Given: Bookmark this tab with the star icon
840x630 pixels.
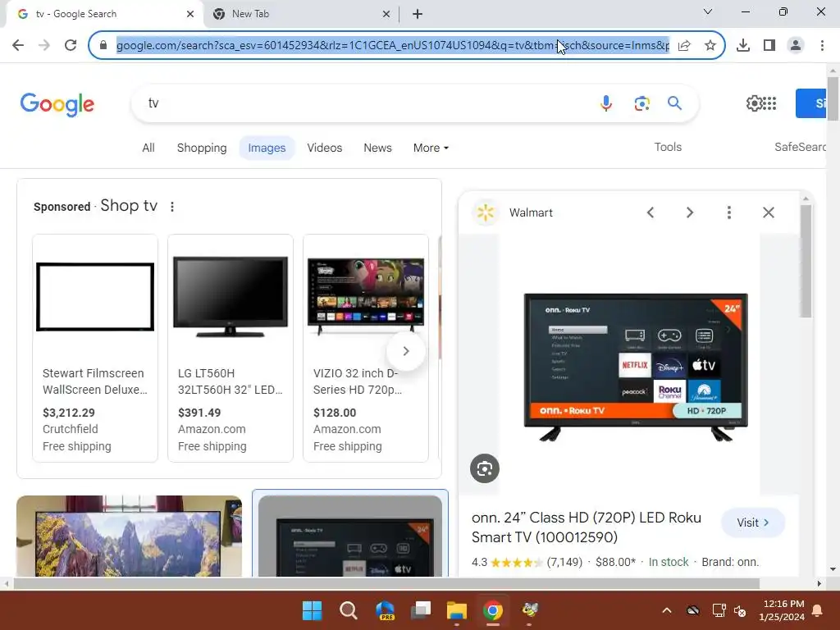Looking at the screenshot, I should pyautogui.click(x=710, y=45).
